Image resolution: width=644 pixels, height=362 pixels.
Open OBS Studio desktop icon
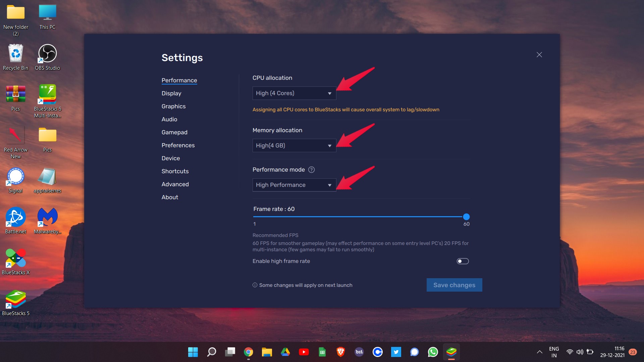(47, 57)
